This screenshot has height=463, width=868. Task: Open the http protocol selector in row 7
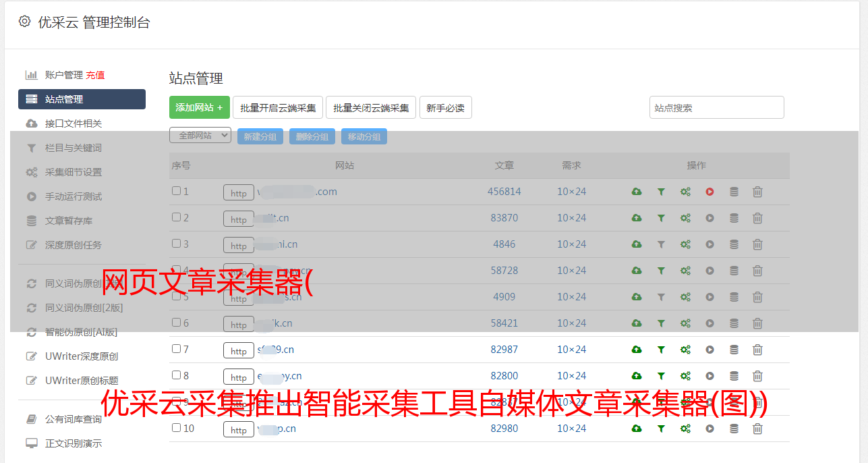tap(239, 351)
